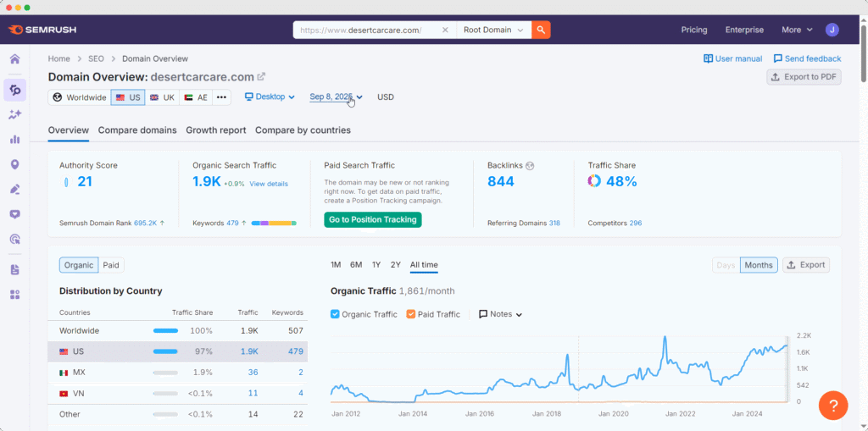Viewport: 868px width, 431px height.
Task: Open the location pin sidebar icon
Action: pyautogui.click(x=14, y=163)
